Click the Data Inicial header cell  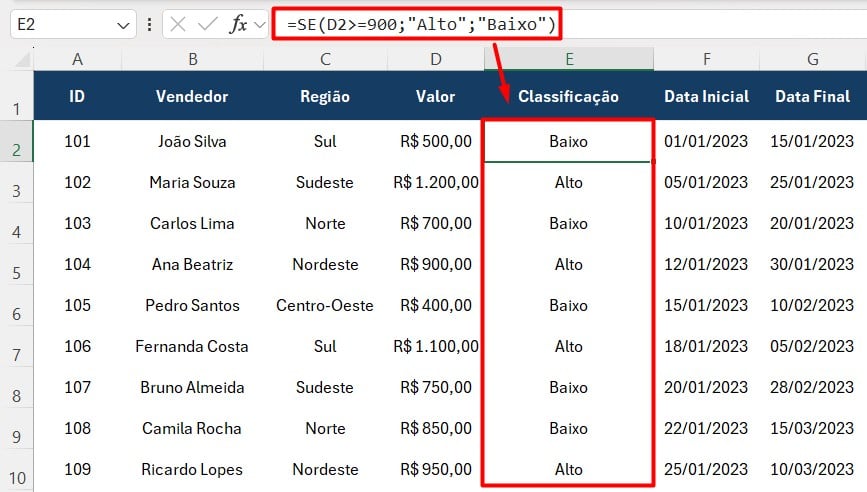pos(707,96)
